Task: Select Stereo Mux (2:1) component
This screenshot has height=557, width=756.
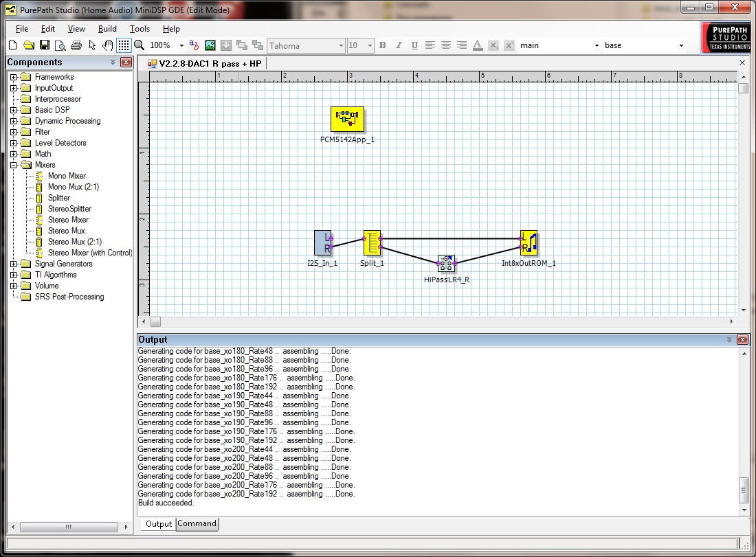Action: point(75,242)
